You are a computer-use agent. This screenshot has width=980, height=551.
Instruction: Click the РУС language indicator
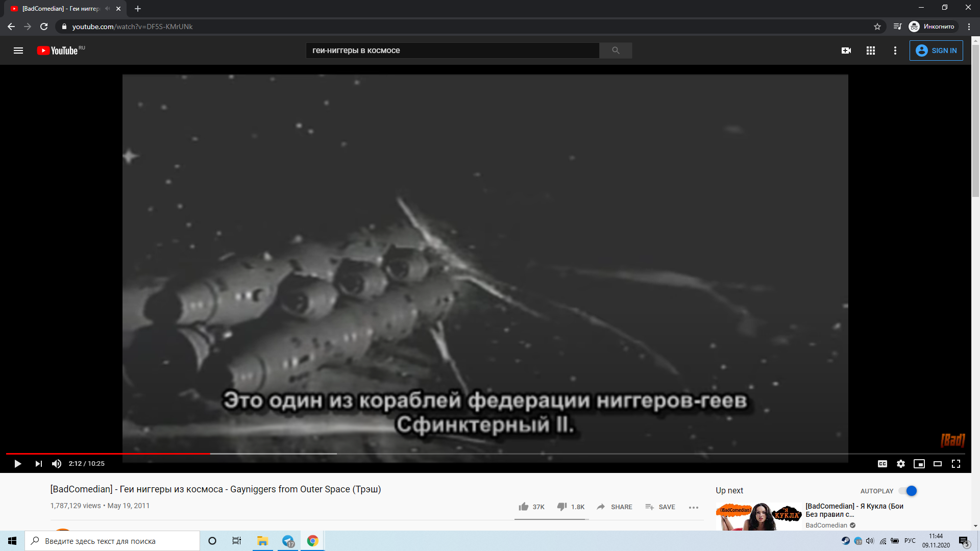coord(910,541)
